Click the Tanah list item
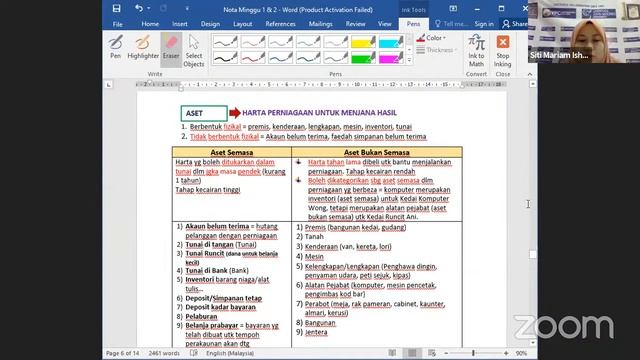This screenshot has height=360, width=640. pyautogui.click(x=314, y=237)
